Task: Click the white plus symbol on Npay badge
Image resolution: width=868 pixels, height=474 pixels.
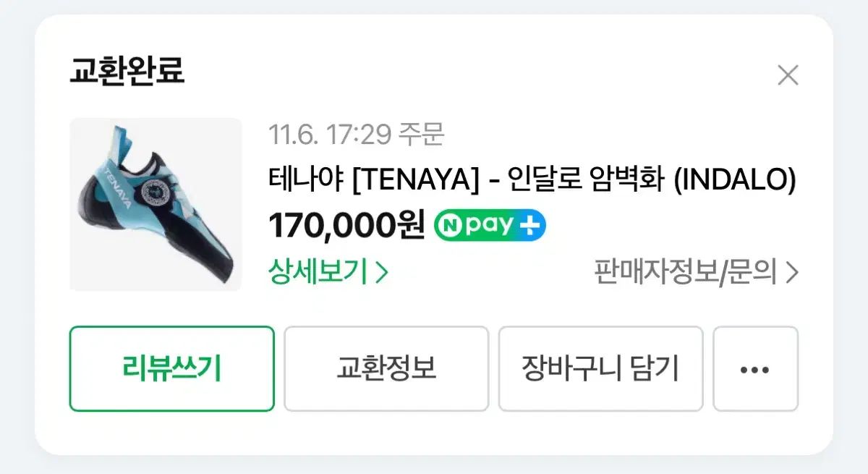Action: click(x=530, y=227)
